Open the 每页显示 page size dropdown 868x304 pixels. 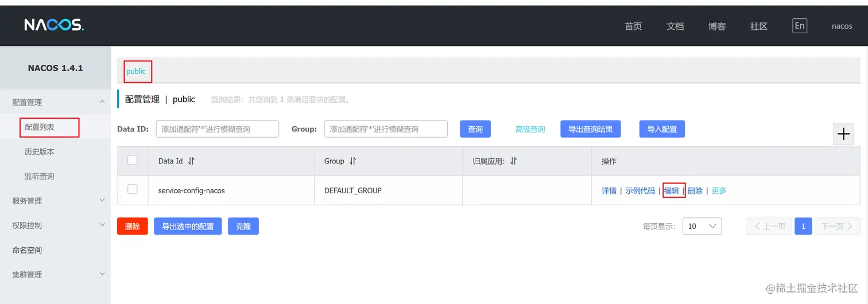(702, 226)
